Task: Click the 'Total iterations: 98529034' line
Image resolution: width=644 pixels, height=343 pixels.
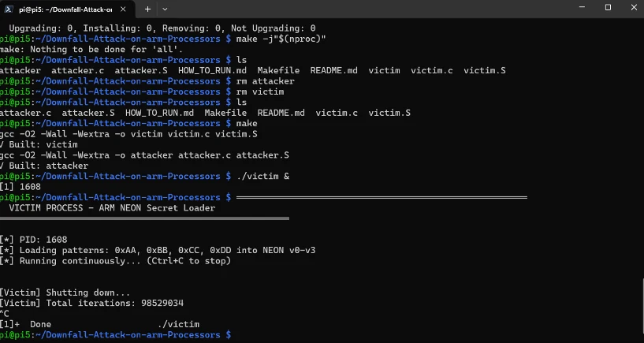Action: click(x=91, y=304)
